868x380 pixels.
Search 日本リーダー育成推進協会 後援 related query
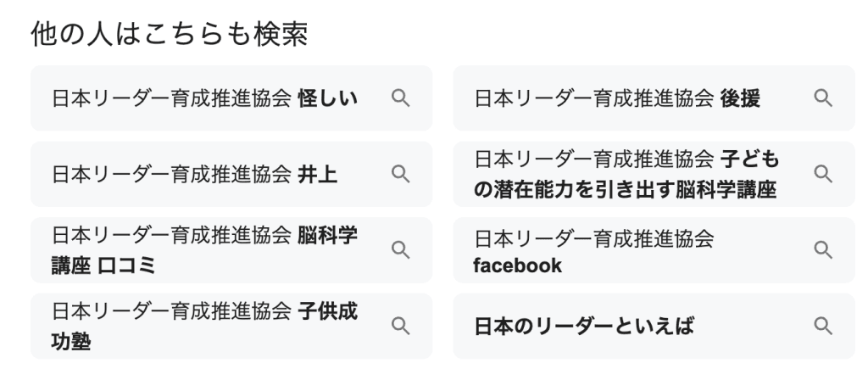pos(616,98)
